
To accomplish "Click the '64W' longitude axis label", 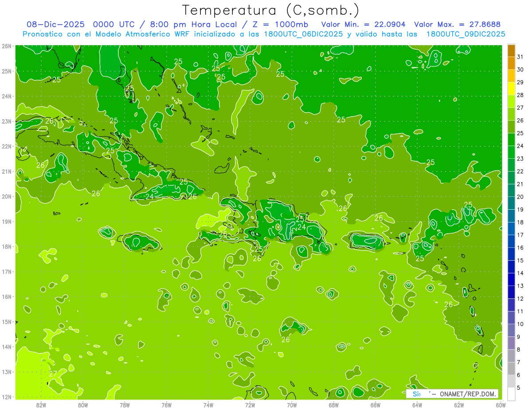I will click(x=417, y=404).
